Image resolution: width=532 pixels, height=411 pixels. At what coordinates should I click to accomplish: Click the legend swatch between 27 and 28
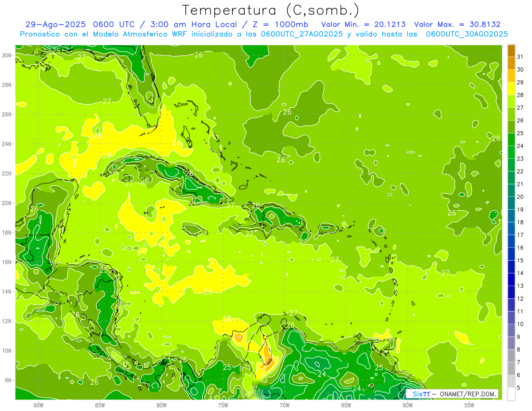click(x=511, y=102)
